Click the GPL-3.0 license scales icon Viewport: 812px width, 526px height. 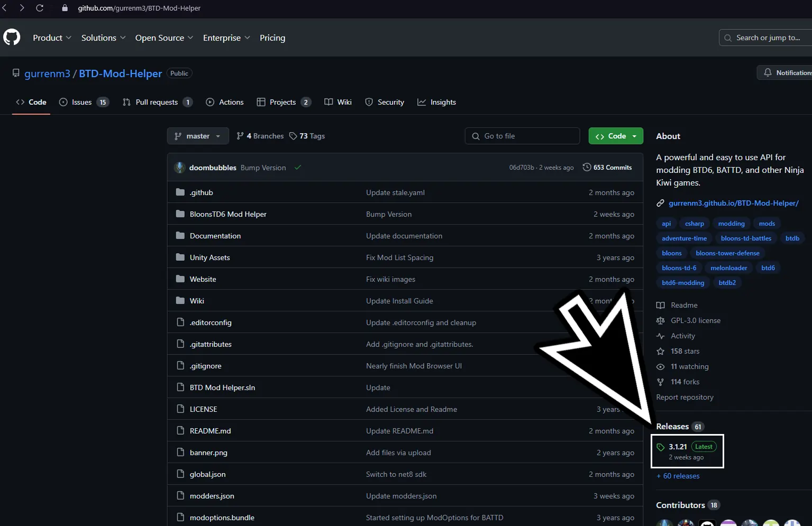pyautogui.click(x=660, y=320)
